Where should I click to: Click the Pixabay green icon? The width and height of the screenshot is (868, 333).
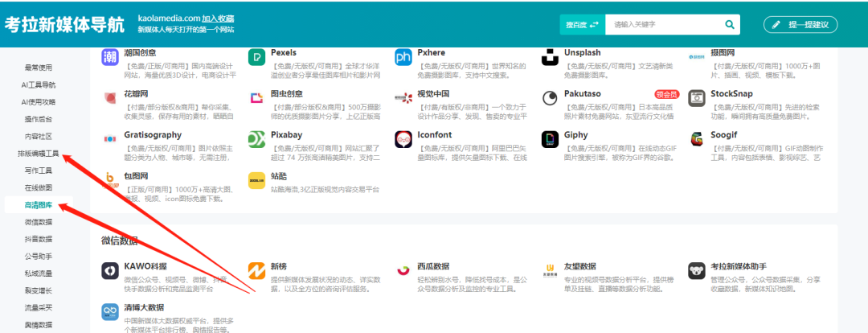click(257, 139)
